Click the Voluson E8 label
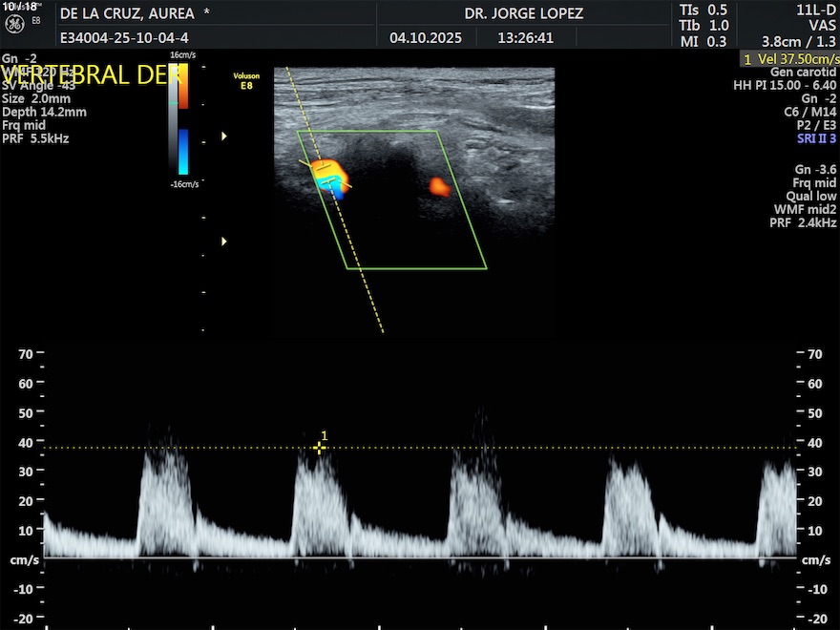This screenshot has width=840, height=630. pyautogui.click(x=246, y=79)
